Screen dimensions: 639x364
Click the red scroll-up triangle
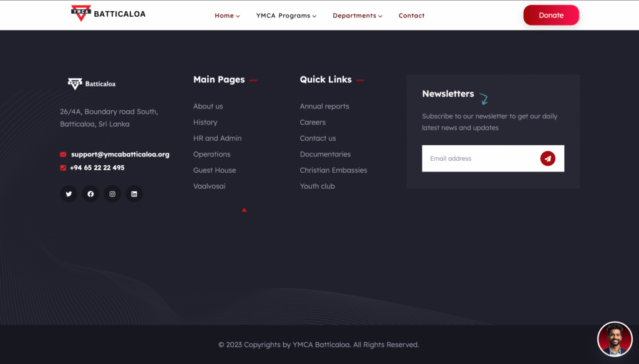(x=244, y=210)
